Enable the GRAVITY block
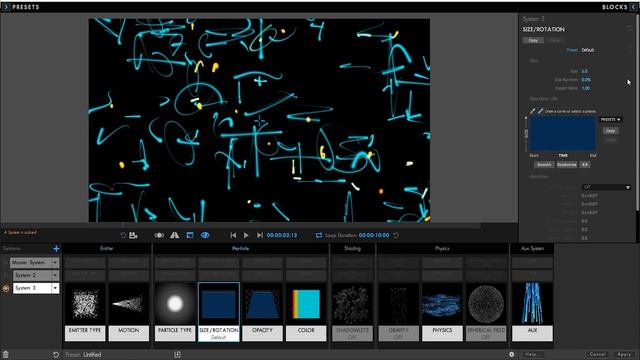Screen dimensions: 640x360 point(398,312)
